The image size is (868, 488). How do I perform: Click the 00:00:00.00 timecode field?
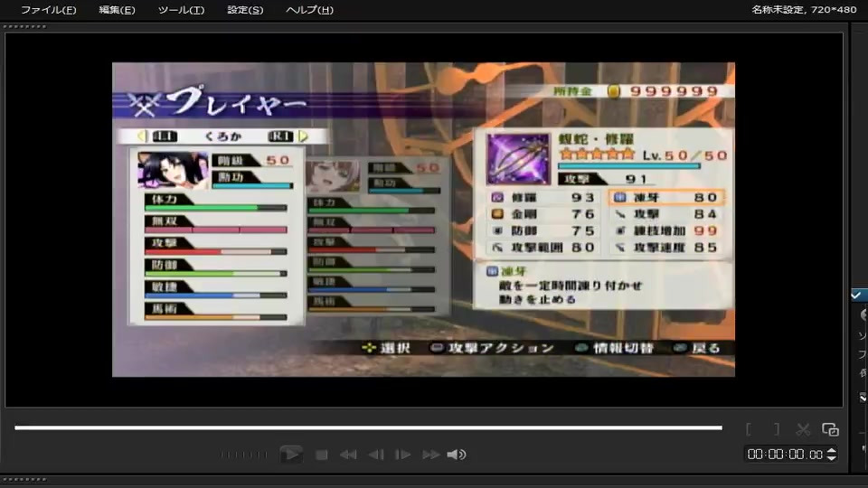785,455
